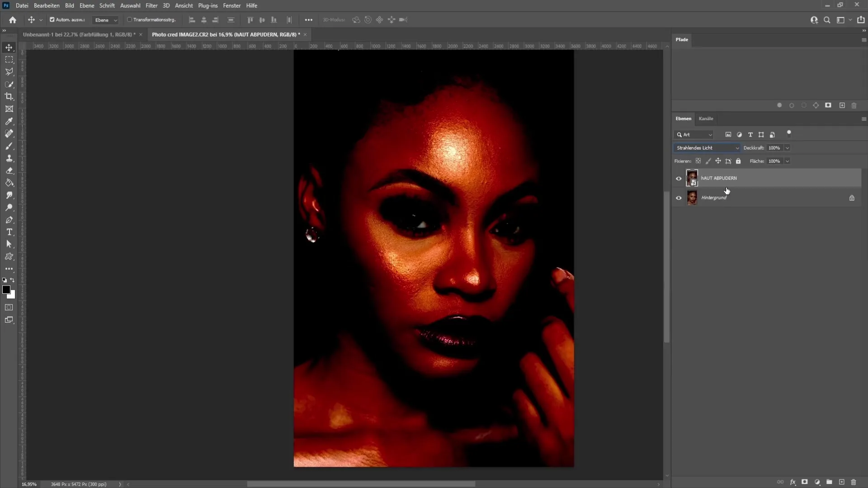Open the Edit Toolbar three-dots button

click(x=9, y=268)
